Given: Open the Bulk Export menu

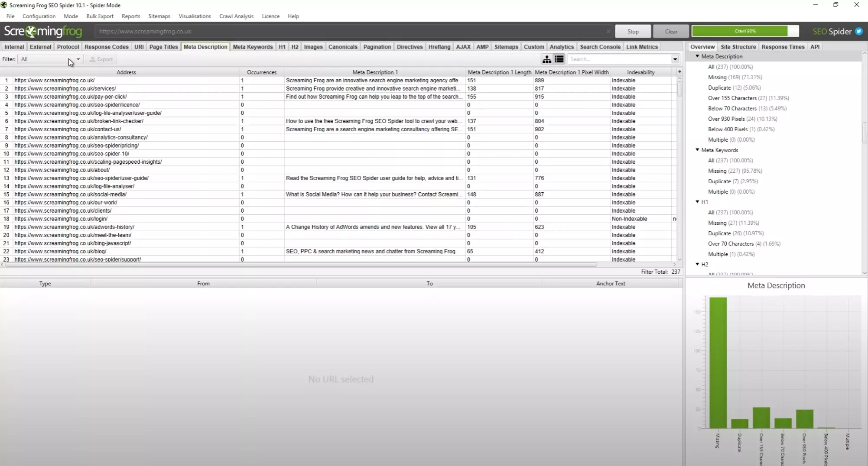Looking at the screenshot, I should coord(100,16).
